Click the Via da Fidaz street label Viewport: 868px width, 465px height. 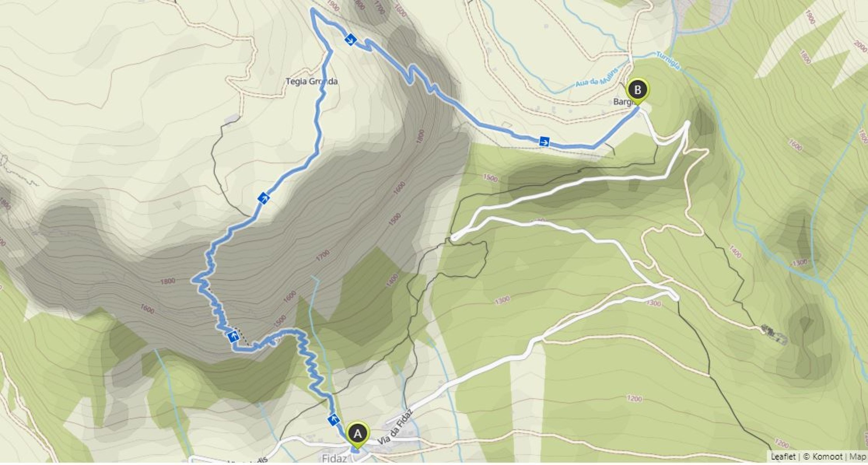(395, 427)
